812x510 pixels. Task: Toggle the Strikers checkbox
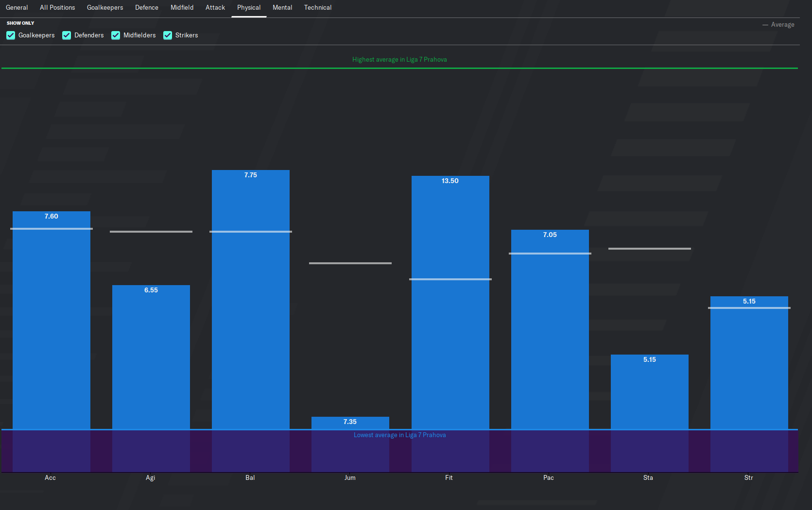pyautogui.click(x=168, y=35)
